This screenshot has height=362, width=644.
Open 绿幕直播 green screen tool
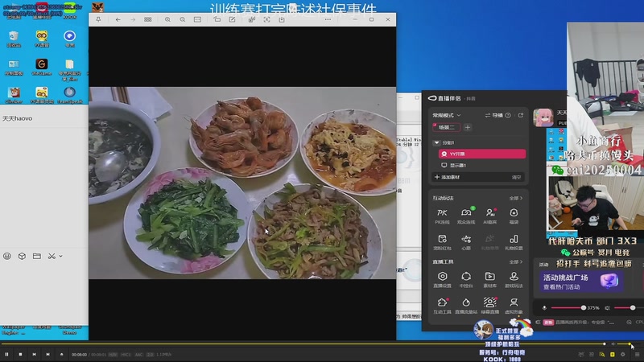coord(489,306)
